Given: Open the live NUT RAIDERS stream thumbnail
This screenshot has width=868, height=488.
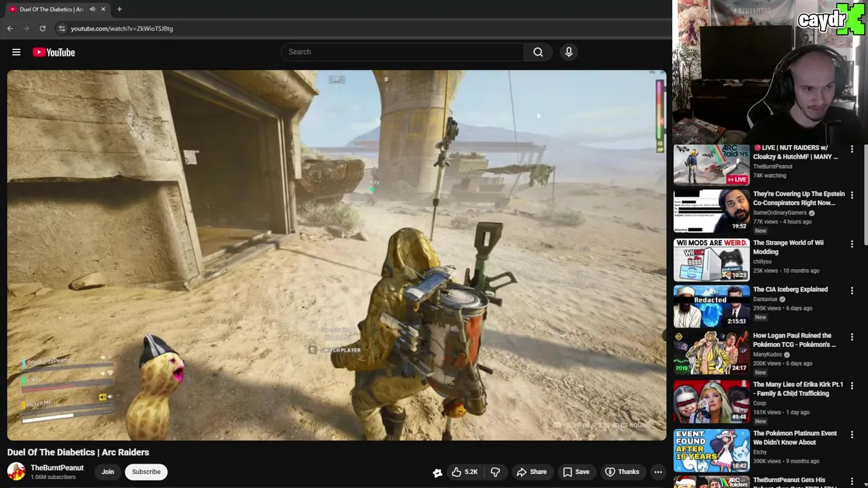Looking at the screenshot, I should click(711, 165).
